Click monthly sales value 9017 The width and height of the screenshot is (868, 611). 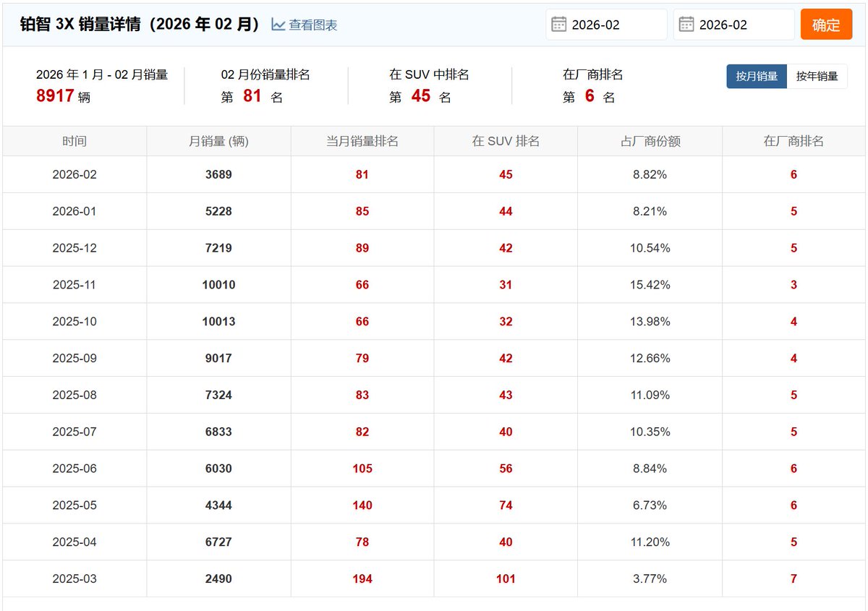[218, 359]
